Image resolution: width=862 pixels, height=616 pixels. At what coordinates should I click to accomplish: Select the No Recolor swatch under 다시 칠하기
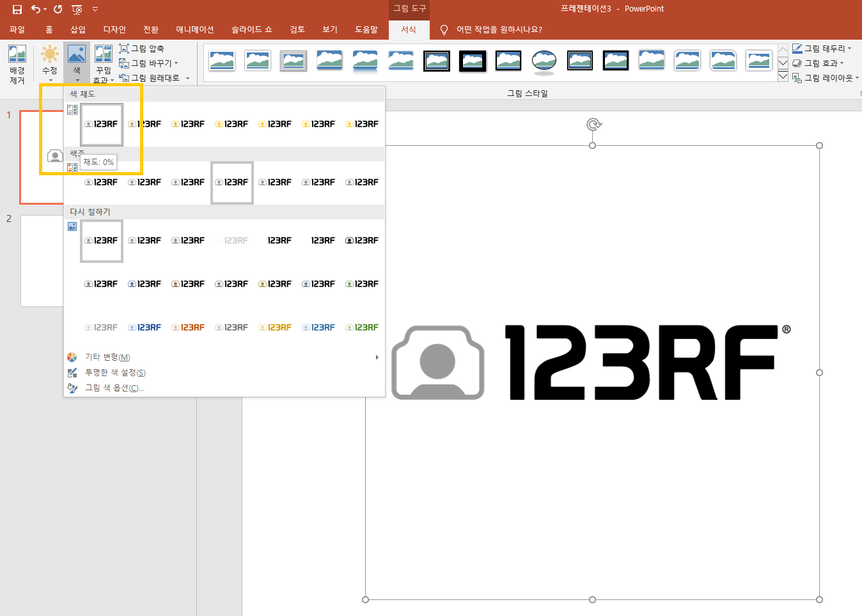(102, 241)
